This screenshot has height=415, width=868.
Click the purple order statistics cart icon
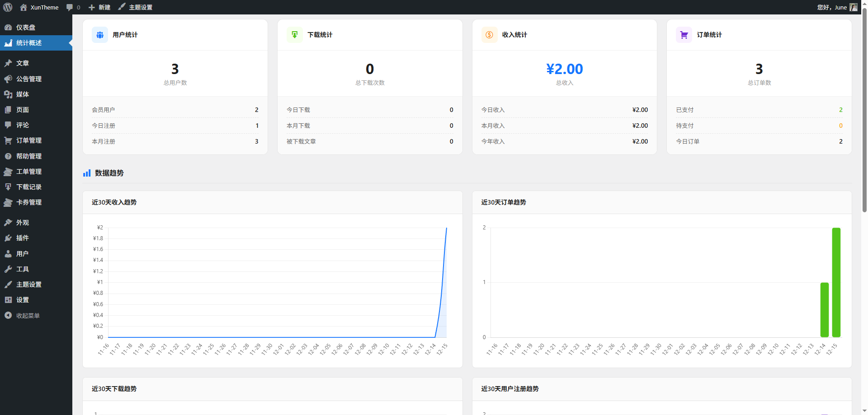(x=684, y=35)
